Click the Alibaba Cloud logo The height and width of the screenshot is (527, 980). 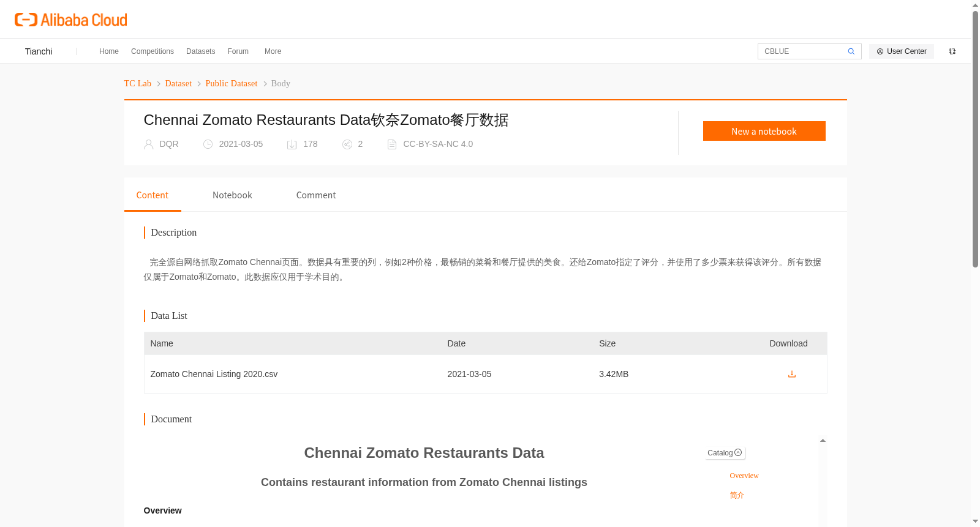(71, 20)
